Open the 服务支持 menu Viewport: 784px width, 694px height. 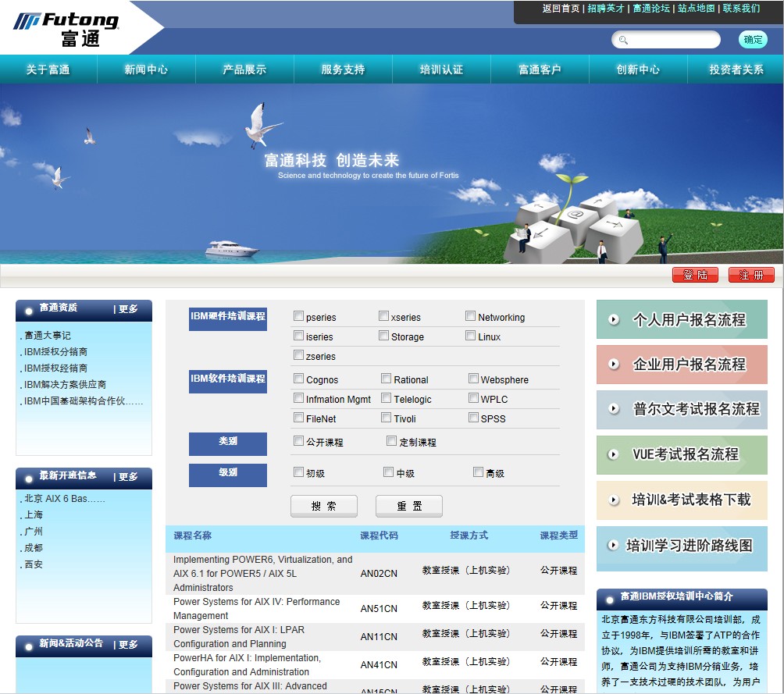343,69
